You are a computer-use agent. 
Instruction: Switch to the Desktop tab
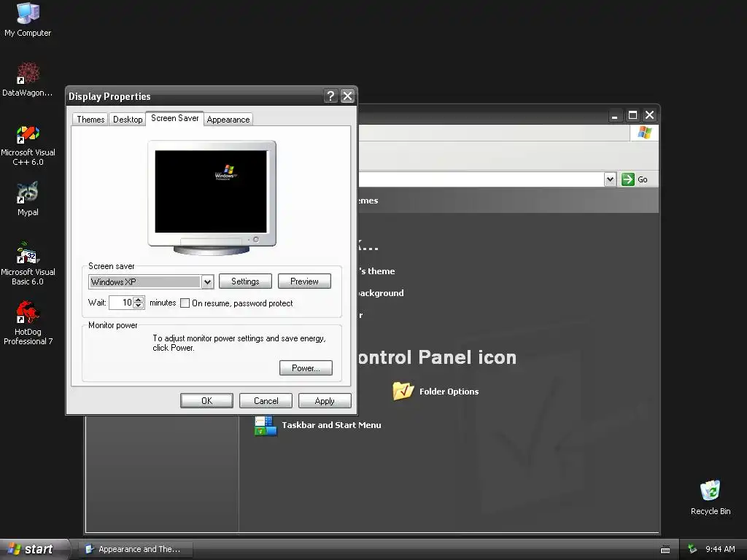pos(128,120)
